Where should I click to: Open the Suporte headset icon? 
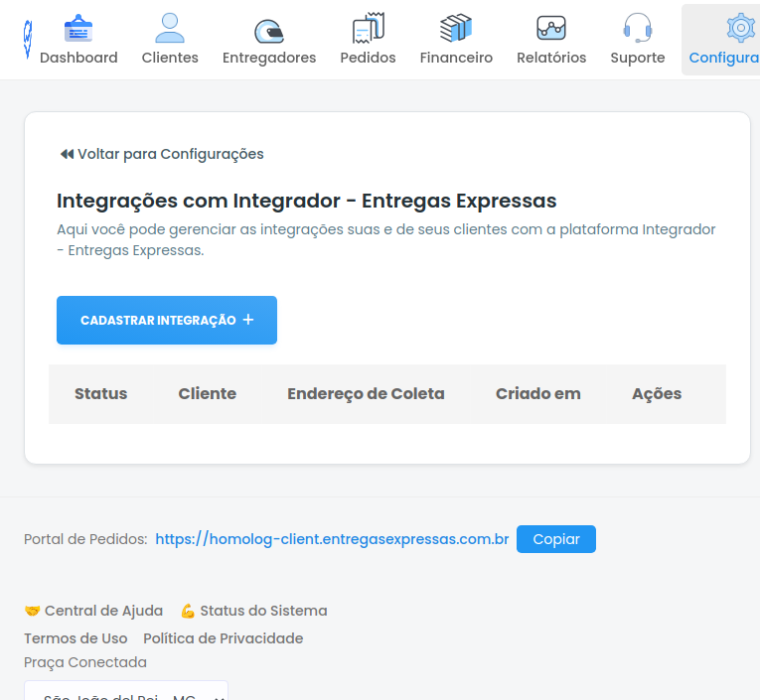(638, 28)
